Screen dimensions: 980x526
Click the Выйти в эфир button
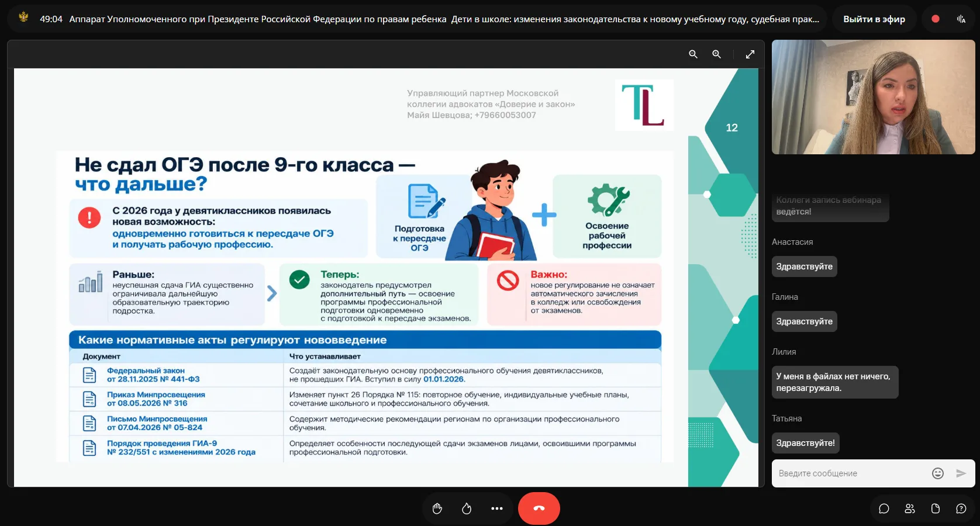point(874,19)
